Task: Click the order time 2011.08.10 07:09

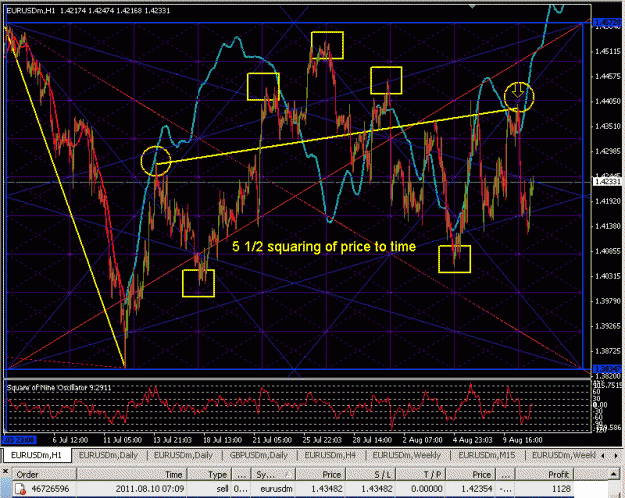Action: click(150, 488)
